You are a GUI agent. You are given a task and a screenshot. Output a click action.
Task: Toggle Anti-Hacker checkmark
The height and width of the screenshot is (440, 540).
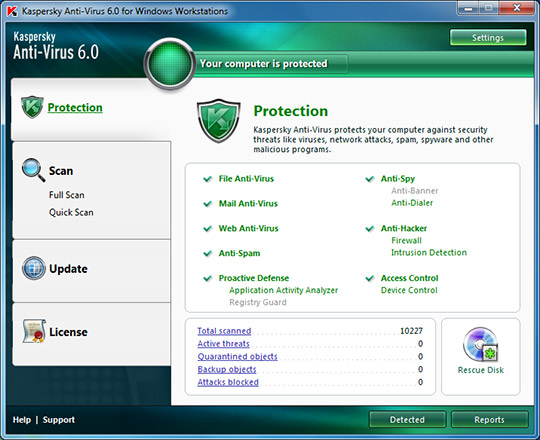tap(370, 228)
